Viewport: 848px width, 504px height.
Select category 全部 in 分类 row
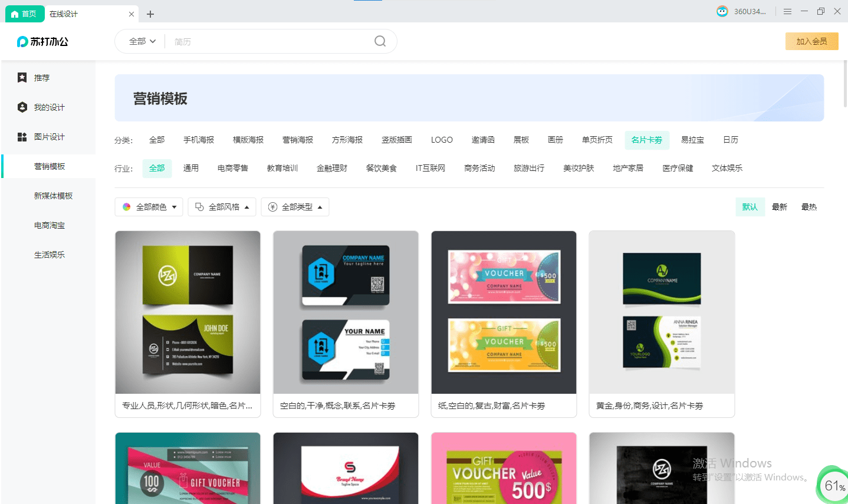click(x=157, y=140)
